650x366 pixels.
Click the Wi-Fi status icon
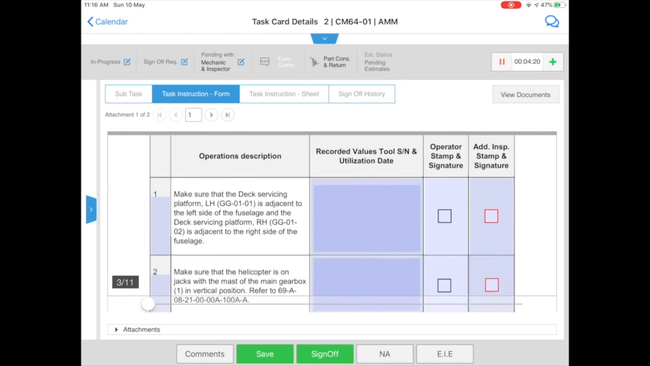click(529, 5)
